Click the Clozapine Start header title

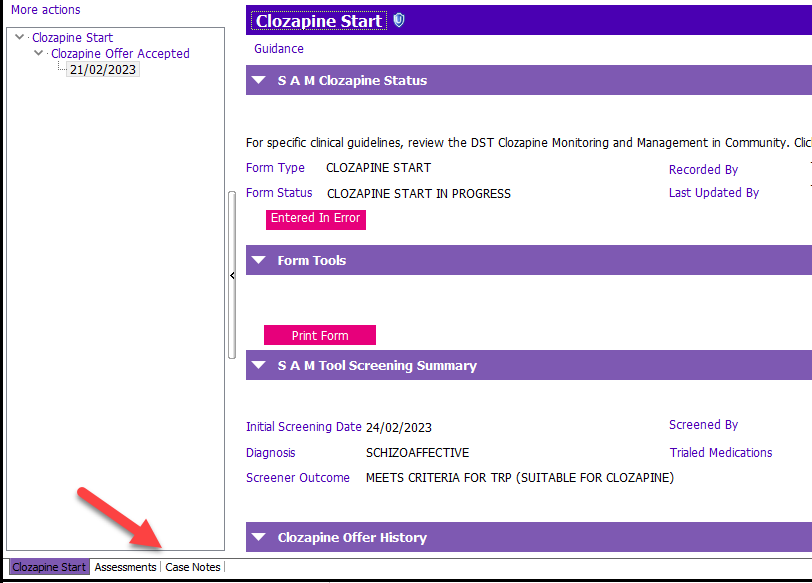click(x=319, y=21)
